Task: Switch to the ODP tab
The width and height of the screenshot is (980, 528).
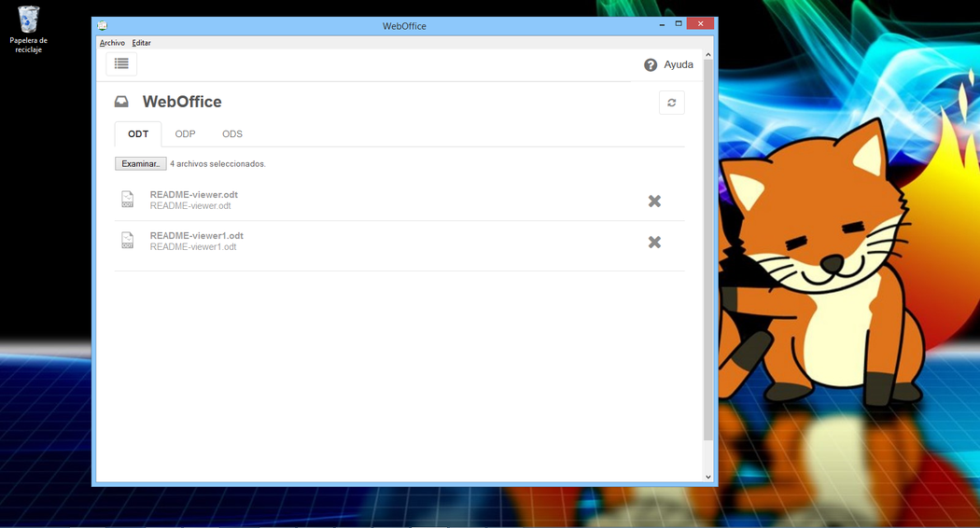Action: pos(185,134)
